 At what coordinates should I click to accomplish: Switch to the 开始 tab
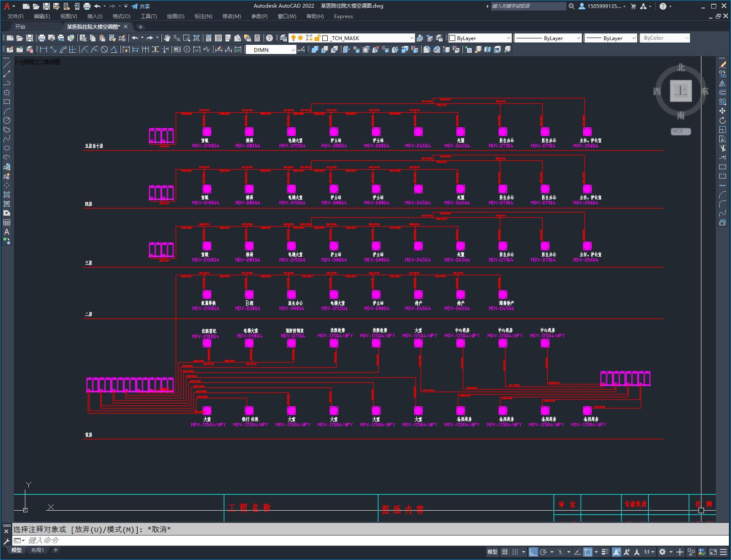20,27
